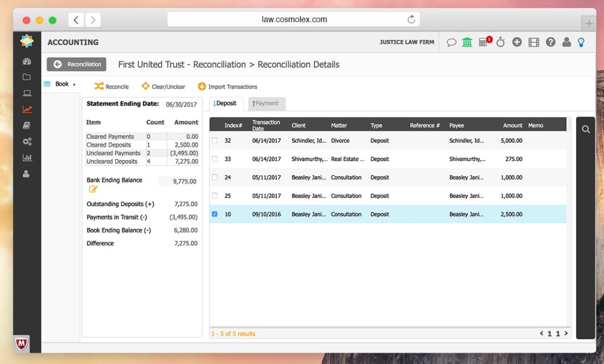604x364 pixels.
Task: Select checkbox for index 24 transaction
Action: click(x=215, y=177)
